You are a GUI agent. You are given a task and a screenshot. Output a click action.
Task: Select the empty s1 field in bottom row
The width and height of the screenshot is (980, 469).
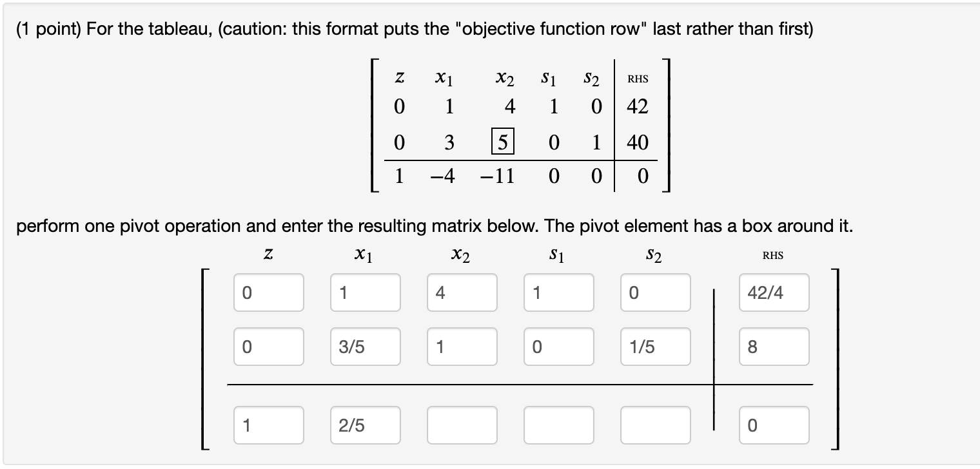(558, 425)
